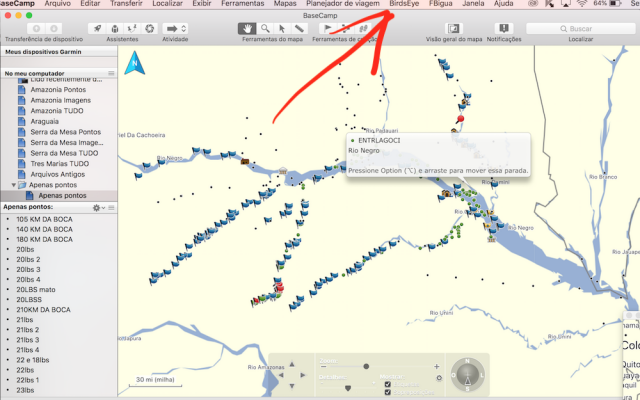The image size is (640, 400).
Task: Click the museum building map marker
Action: point(283,171)
